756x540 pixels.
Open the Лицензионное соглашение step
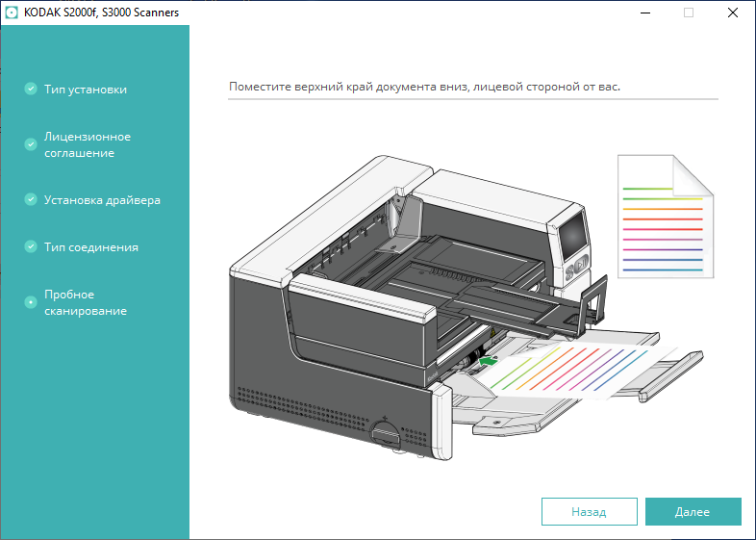88,144
